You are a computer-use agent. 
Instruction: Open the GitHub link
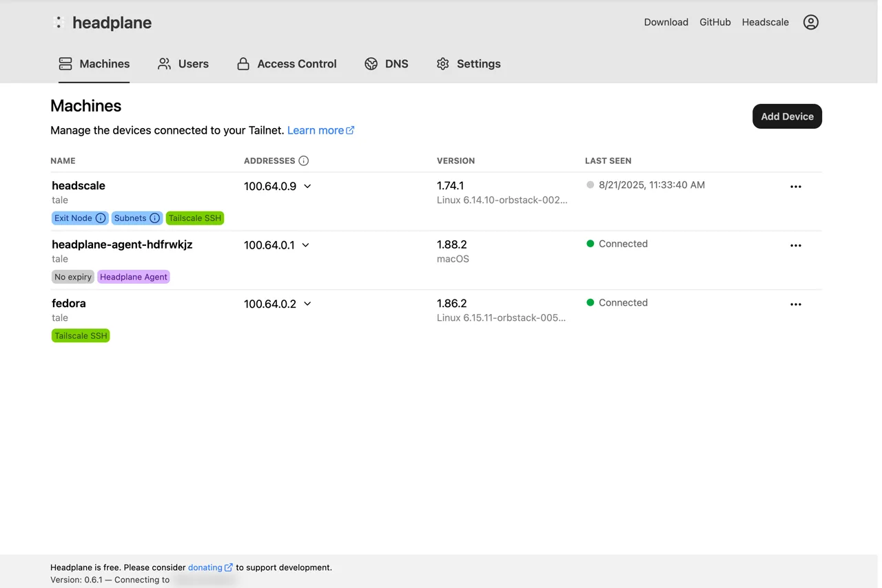tap(715, 22)
